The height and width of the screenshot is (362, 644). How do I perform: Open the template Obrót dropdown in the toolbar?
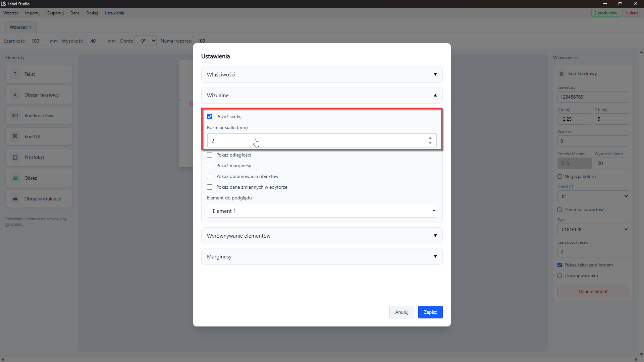pyautogui.click(x=146, y=41)
